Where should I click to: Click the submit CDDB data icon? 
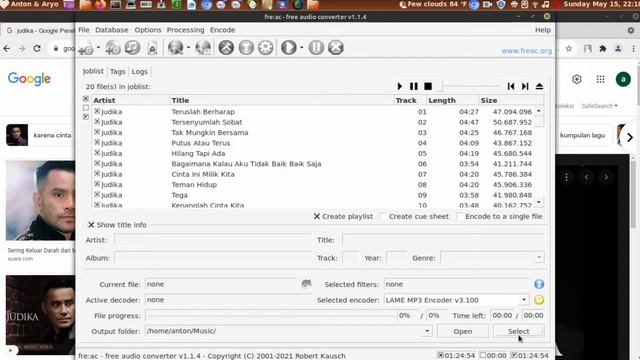[x=203, y=48]
